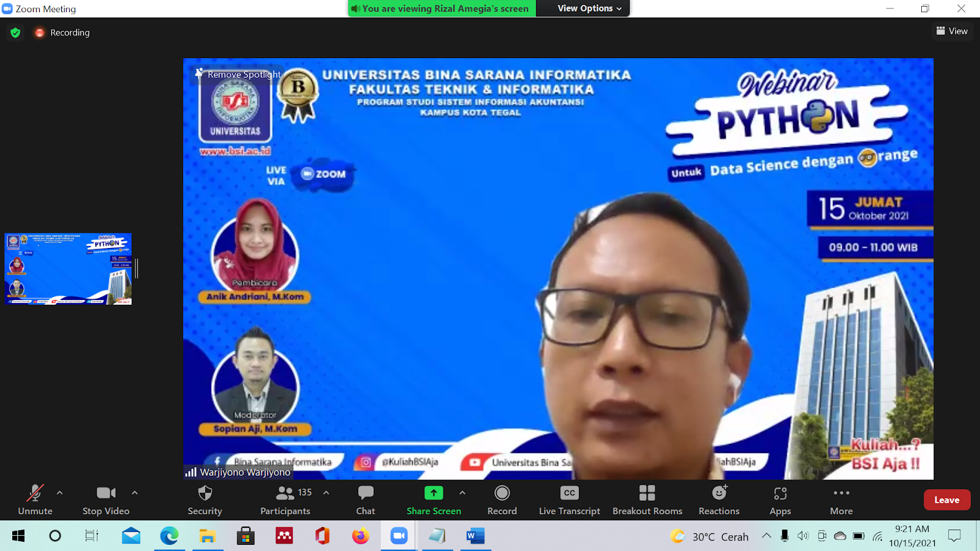Image resolution: width=980 pixels, height=551 pixels.
Task: Open the Chat panel
Action: (x=366, y=500)
